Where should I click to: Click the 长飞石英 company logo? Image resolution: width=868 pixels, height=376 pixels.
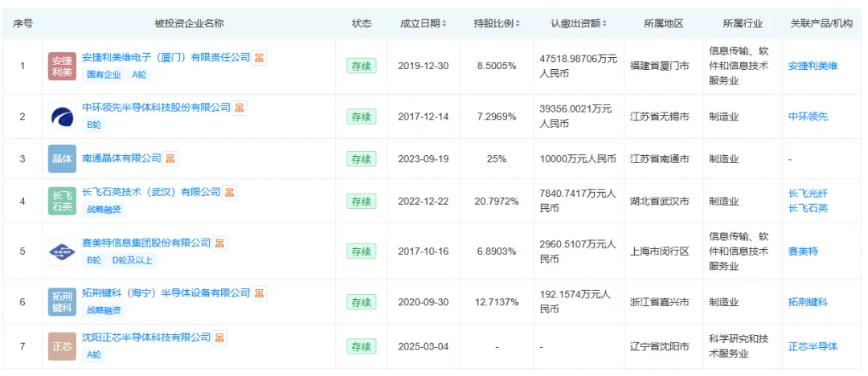(x=62, y=201)
